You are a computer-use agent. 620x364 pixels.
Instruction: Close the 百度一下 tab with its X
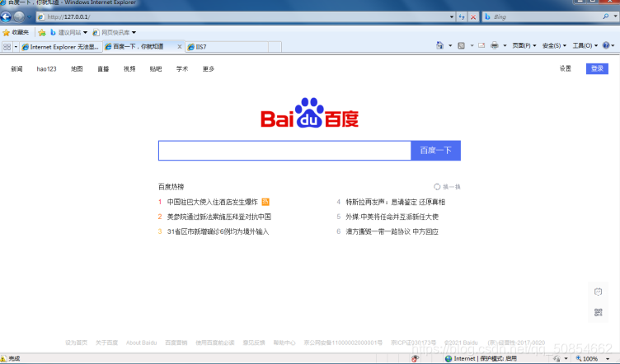(x=180, y=47)
